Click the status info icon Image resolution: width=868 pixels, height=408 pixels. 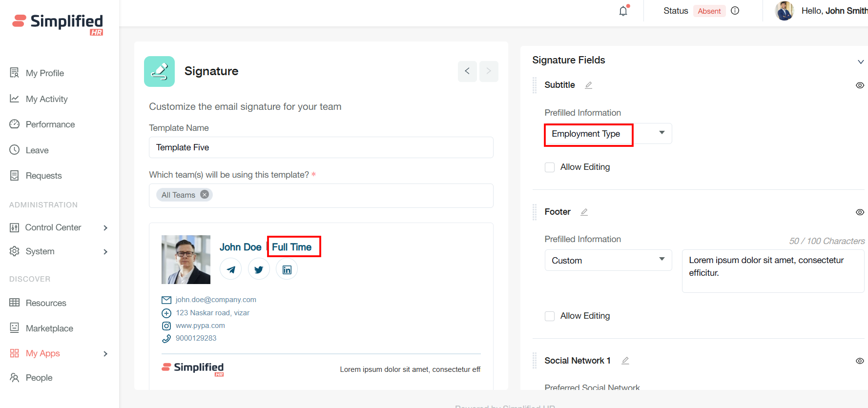pyautogui.click(x=735, y=11)
